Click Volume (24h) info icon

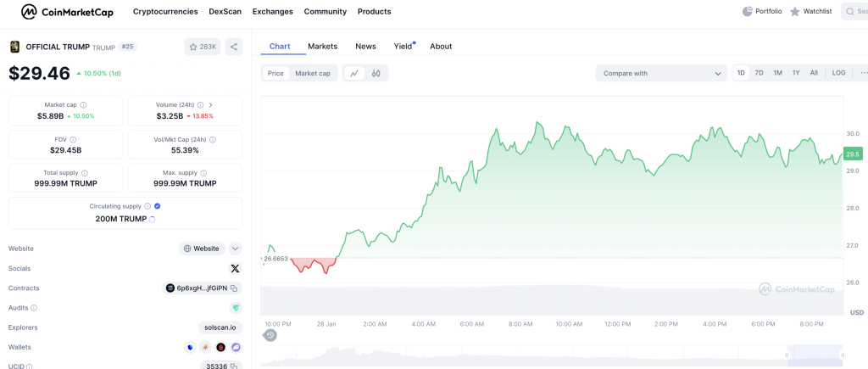click(200, 104)
